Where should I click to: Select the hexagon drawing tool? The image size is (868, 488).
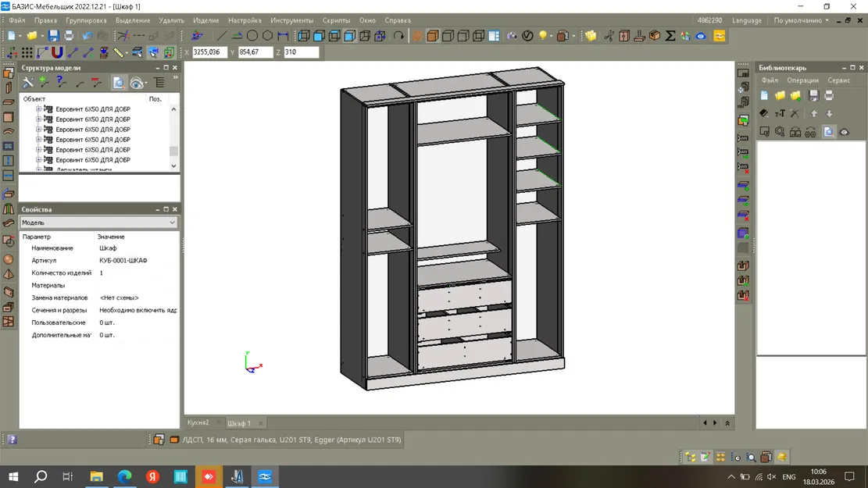tap(266, 35)
